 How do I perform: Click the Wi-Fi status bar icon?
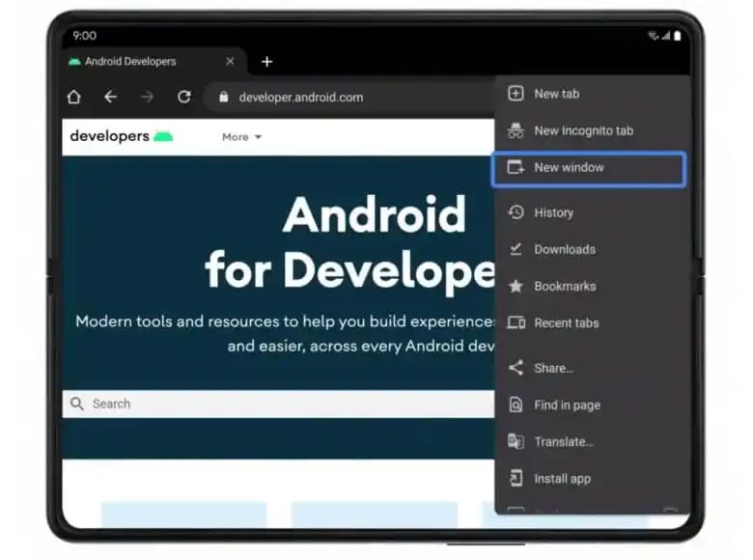pyautogui.click(x=653, y=36)
